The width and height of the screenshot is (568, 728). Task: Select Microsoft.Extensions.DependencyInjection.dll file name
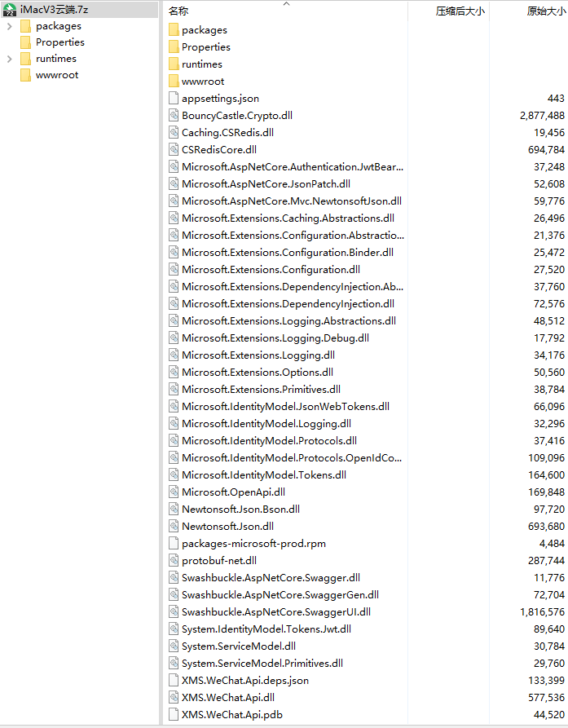288,304
